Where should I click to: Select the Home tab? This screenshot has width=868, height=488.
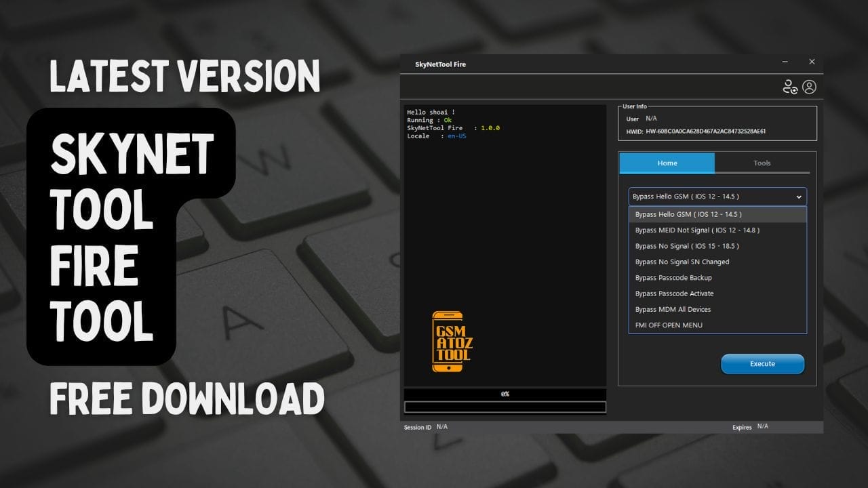667,163
